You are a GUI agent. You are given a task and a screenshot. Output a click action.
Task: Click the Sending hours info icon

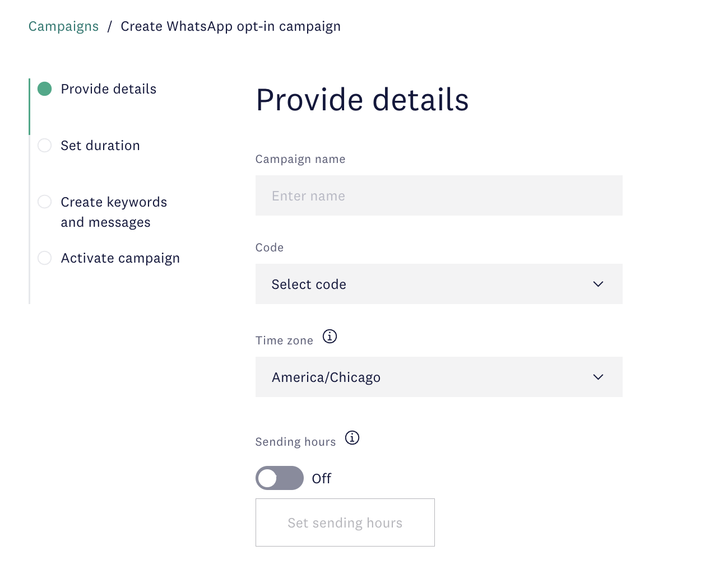pos(352,437)
